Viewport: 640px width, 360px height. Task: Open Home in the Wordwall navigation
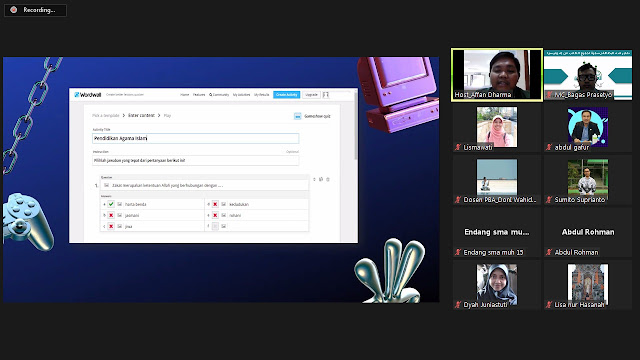click(184, 95)
